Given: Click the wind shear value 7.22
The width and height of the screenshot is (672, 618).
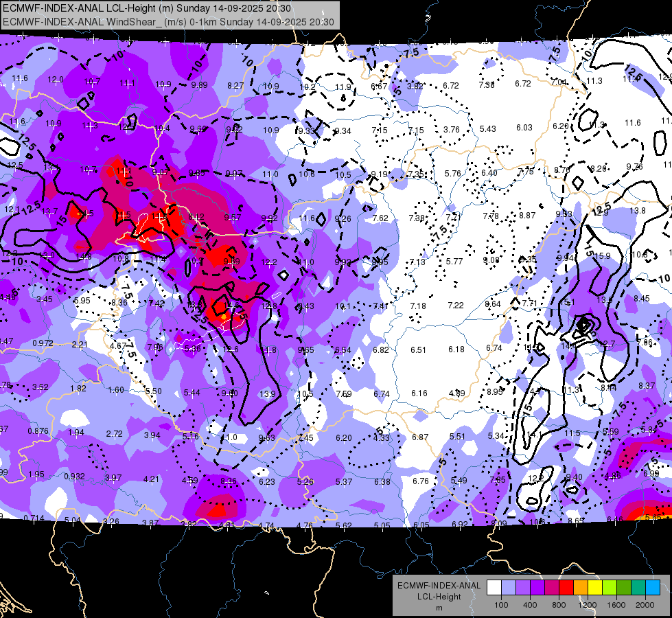Looking at the screenshot, I should (x=456, y=306).
